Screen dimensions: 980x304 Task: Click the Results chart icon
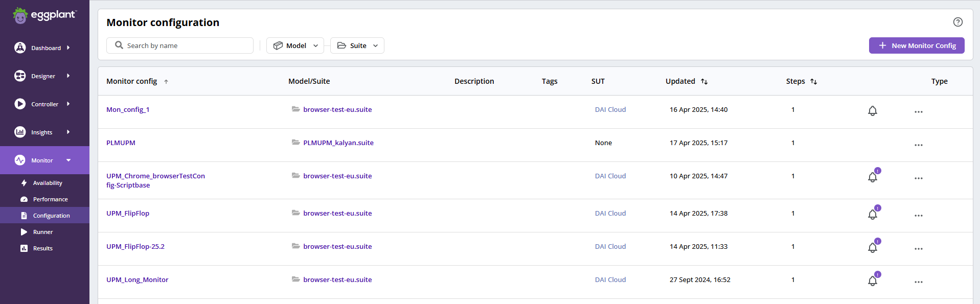[24, 248]
